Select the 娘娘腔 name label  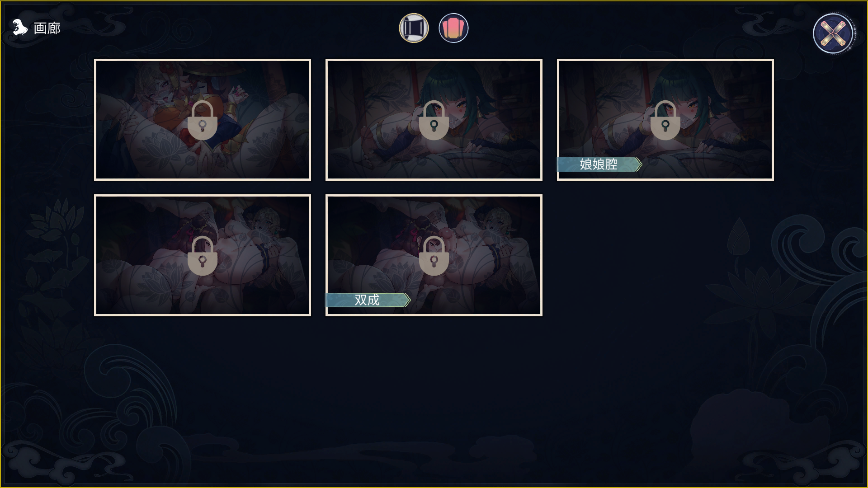[x=599, y=164]
